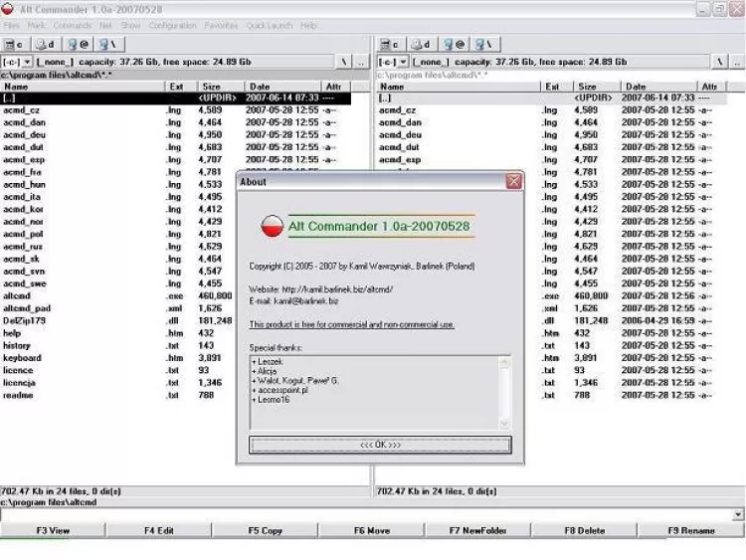This screenshot has height=560, width=746.
Task: Click the free for commercial use notice
Action: (351, 324)
